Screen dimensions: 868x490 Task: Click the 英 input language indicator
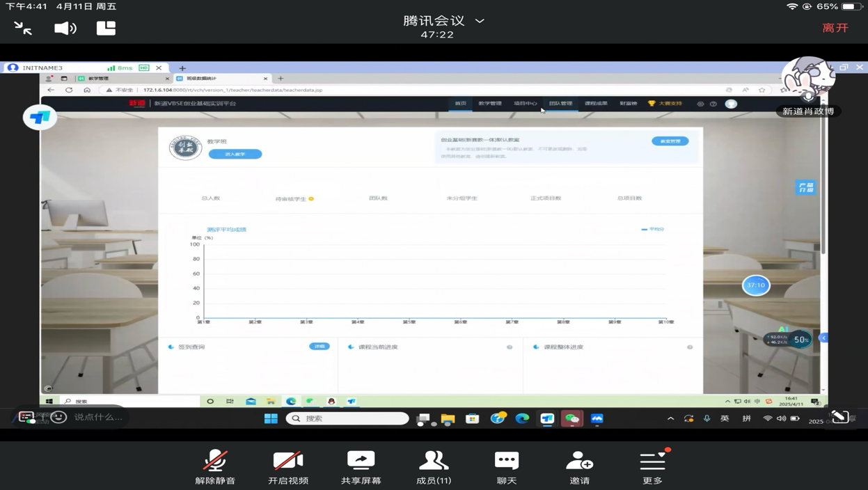coord(725,418)
